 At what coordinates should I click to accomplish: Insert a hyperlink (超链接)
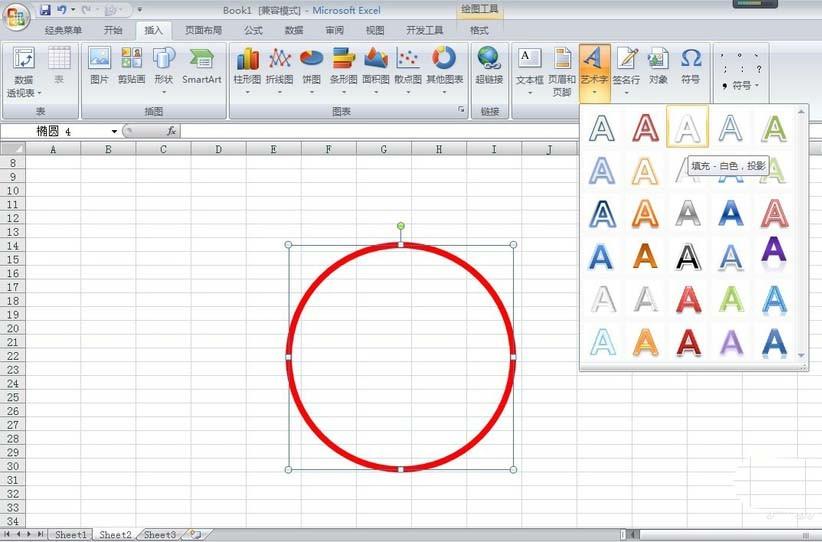pyautogui.click(x=489, y=64)
